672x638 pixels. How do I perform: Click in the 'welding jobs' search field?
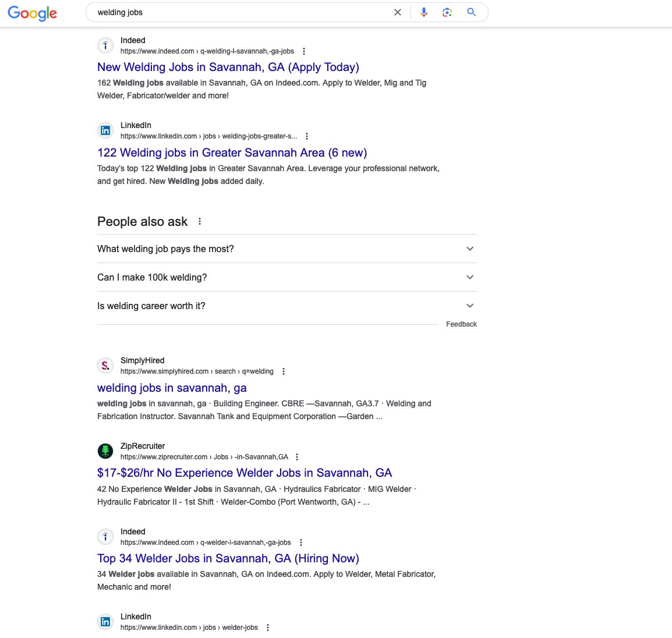click(x=240, y=12)
